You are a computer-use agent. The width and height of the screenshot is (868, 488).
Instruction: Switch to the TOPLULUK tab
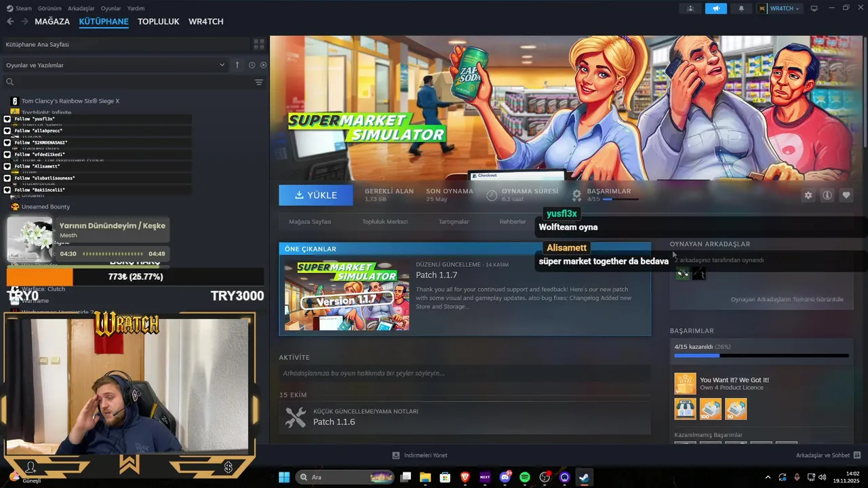click(158, 22)
